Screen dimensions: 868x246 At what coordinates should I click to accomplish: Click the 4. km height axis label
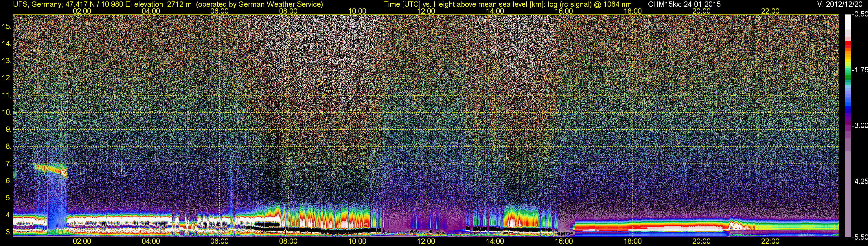tap(8, 215)
